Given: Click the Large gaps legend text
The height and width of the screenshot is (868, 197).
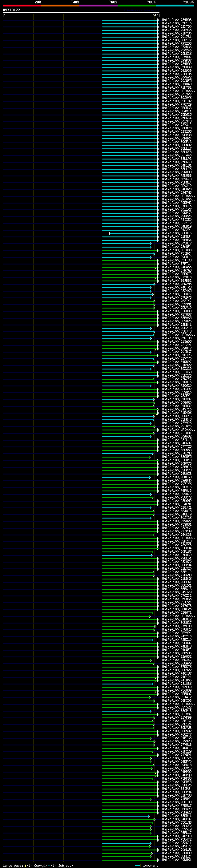Looking at the screenshot, I should pos(38,865).
